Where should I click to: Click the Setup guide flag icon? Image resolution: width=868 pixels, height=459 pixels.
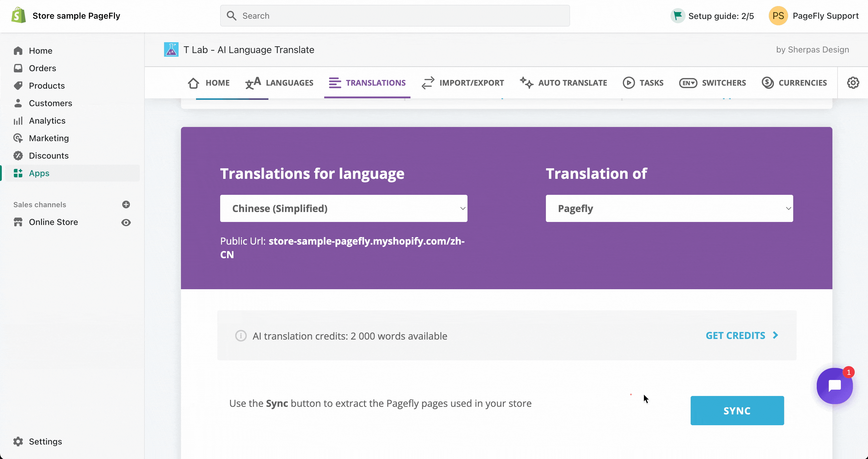tap(678, 16)
